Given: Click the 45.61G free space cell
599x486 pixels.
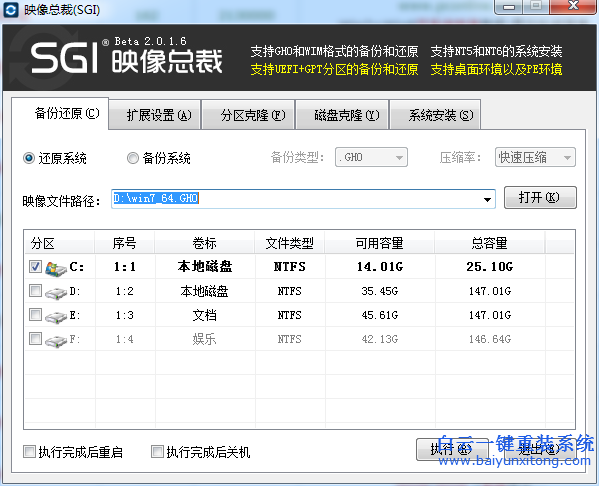Looking at the screenshot, I should click(x=380, y=315).
